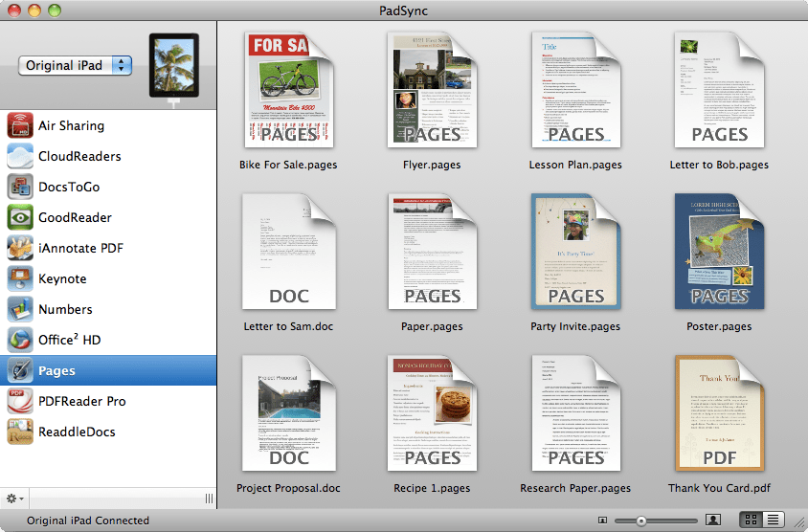
Task: Select Party Invite.pages thumbnail
Action: point(575,252)
